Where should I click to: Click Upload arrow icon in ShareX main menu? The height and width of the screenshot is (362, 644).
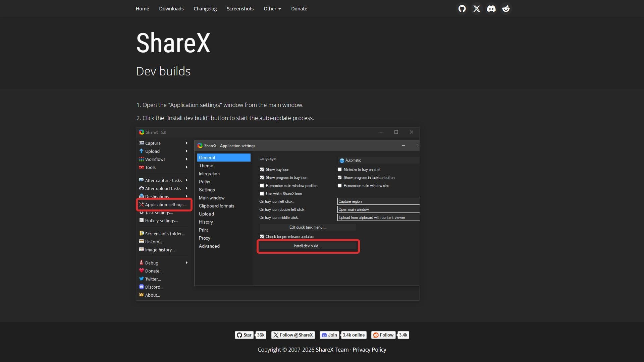pos(142,151)
